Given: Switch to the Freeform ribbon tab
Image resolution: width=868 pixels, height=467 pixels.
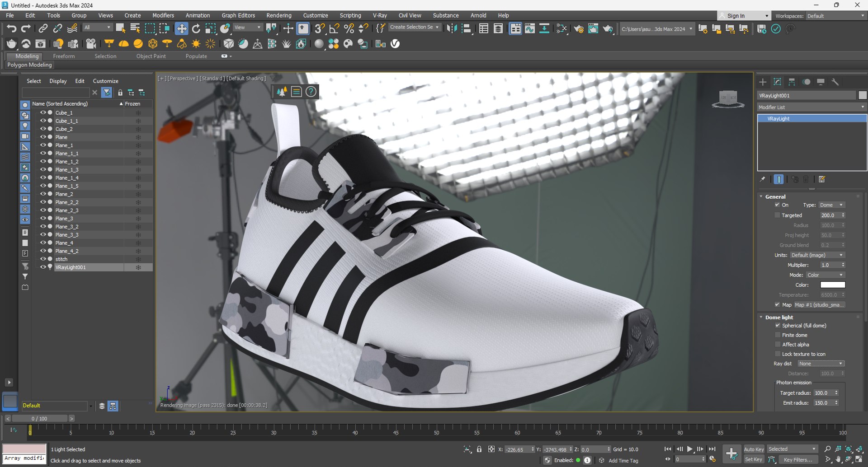Looking at the screenshot, I should click(64, 56).
